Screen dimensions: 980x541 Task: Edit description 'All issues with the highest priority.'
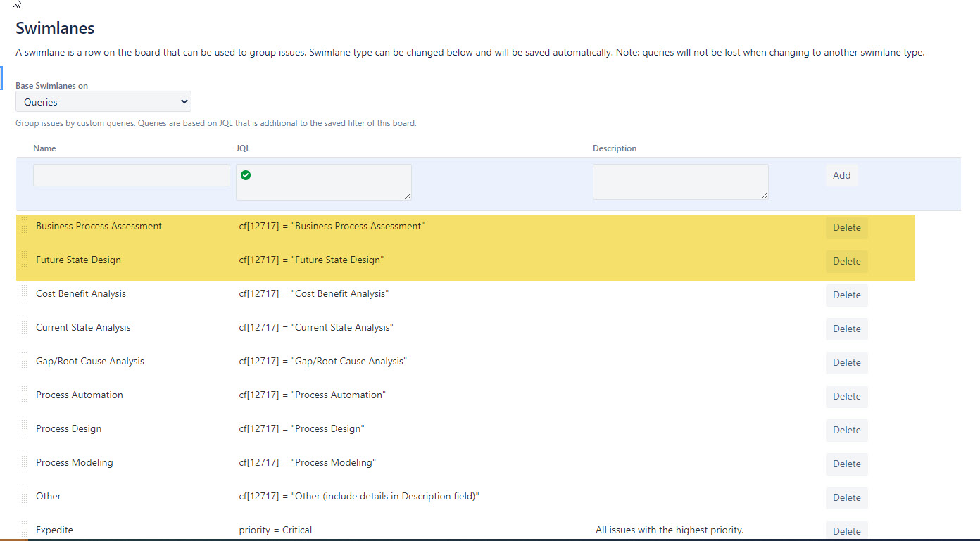pos(670,530)
